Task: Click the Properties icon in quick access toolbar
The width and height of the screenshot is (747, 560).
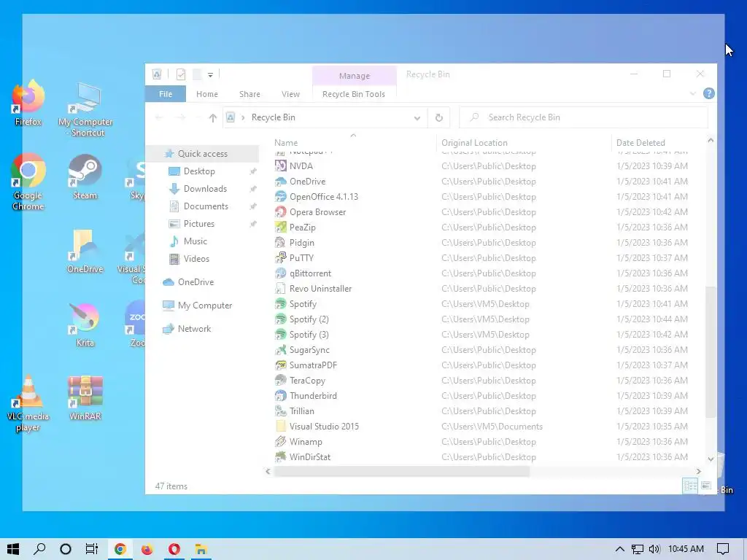Action: [181, 74]
